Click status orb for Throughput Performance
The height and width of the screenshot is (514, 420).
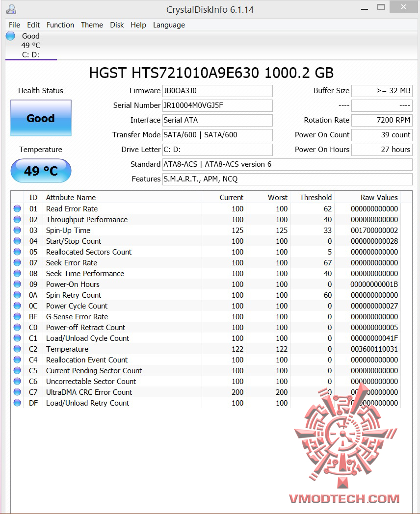point(17,219)
